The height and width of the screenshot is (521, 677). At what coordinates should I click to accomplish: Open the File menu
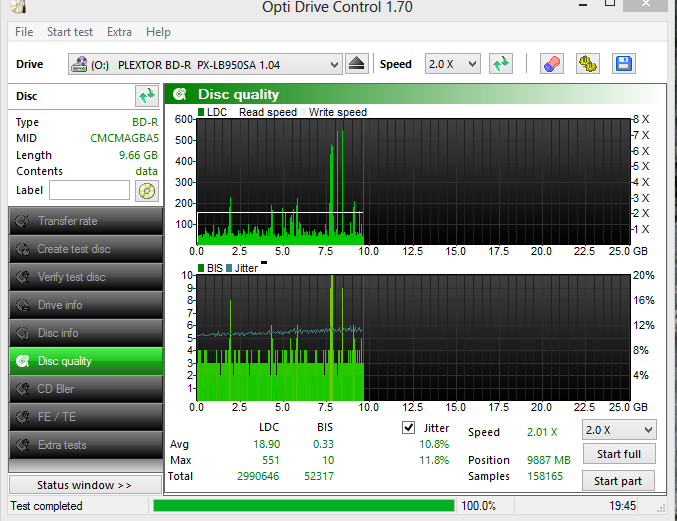coord(24,32)
